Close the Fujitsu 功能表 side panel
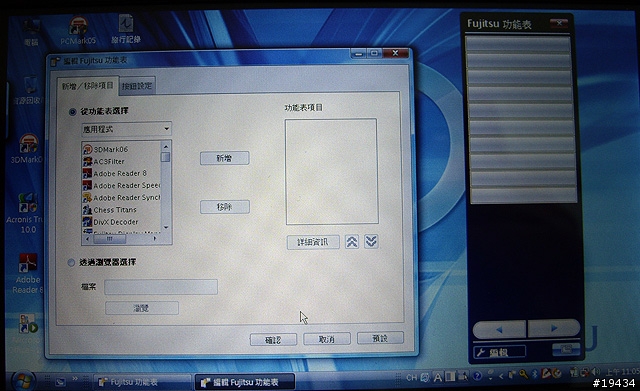Viewport: 640px width, 391px height. click(559, 23)
